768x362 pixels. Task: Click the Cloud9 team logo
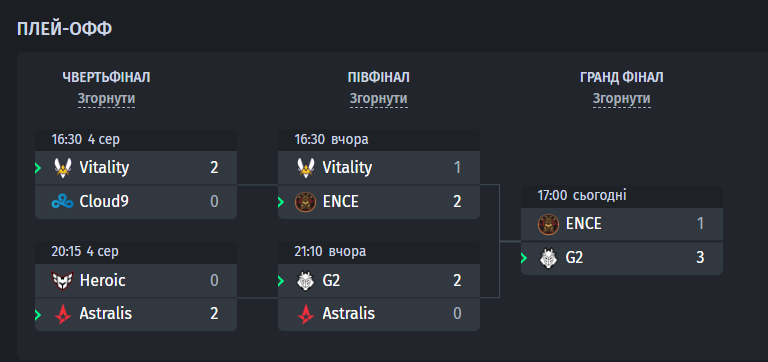63,201
